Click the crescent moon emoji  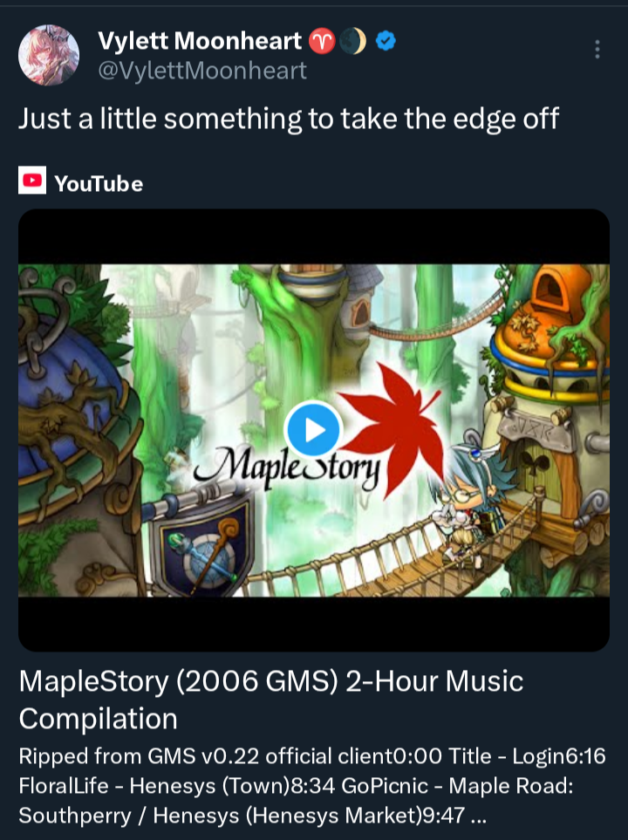[352, 41]
